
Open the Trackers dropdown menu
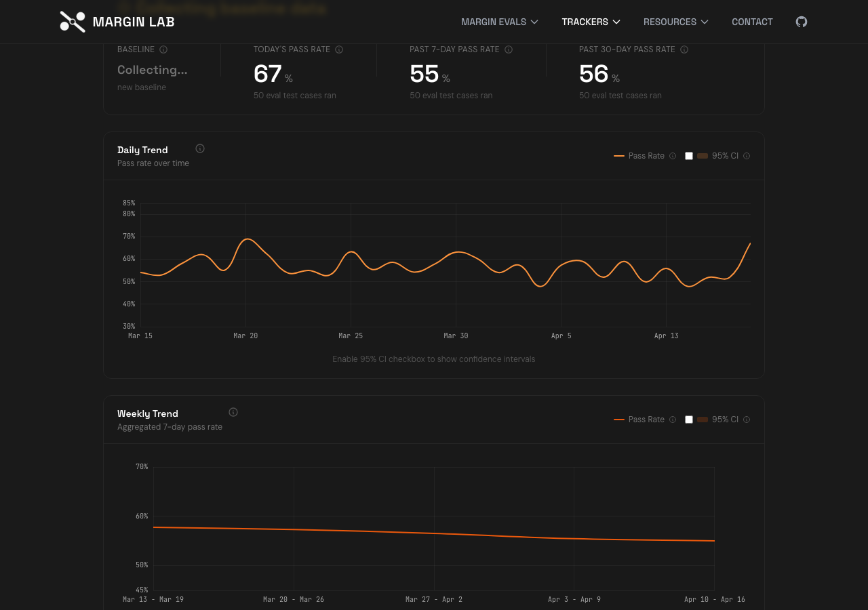pyautogui.click(x=591, y=22)
